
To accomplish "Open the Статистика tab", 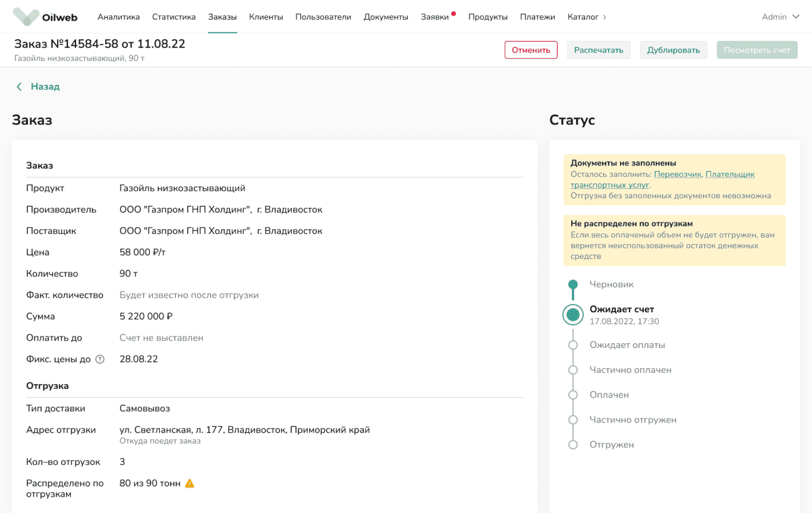I will pos(174,17).
